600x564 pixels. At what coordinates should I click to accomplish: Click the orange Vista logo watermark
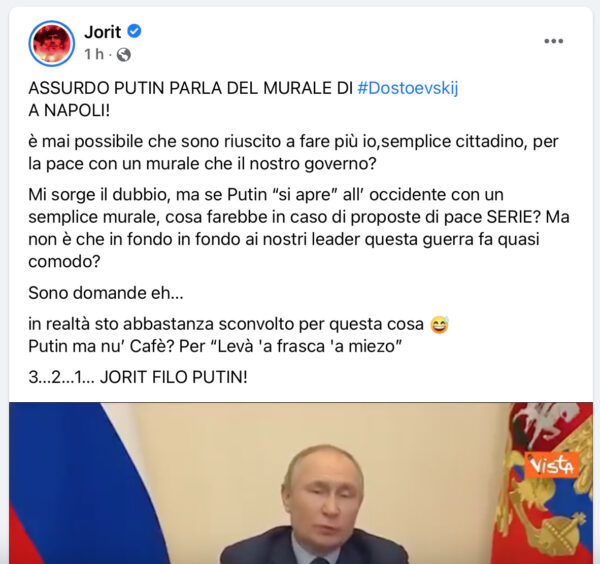551,465
